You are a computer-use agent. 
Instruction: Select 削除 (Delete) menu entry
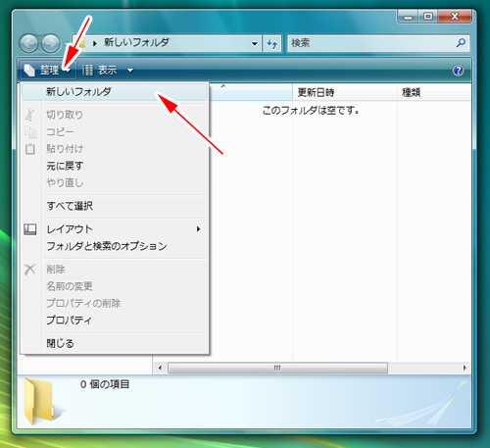[x=115, y=270]
